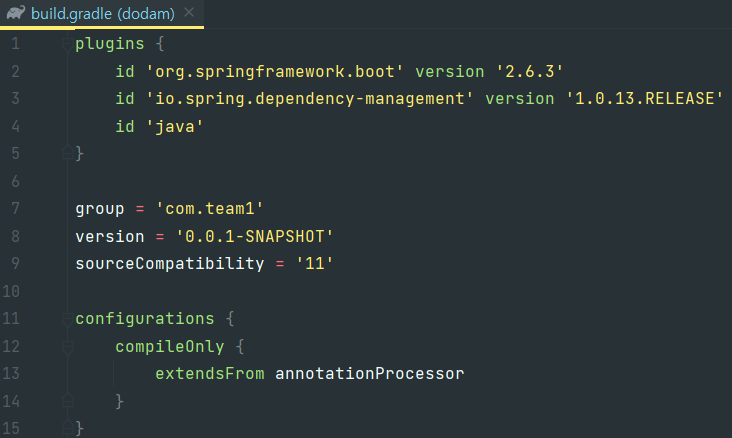Image resolution: width=732 pixels, height=438 pixels.
Task: Collapse the compileOnly block fold marker
Action: (x=67, y=347)
